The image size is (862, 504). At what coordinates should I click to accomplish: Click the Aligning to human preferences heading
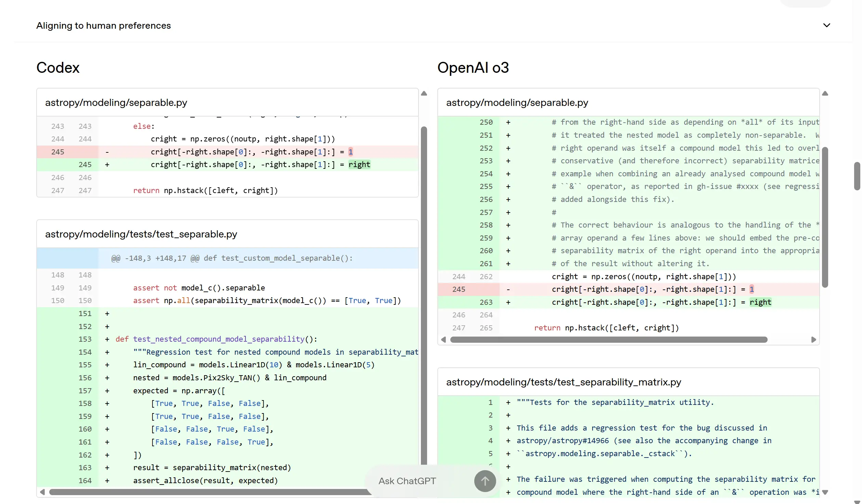[103, 26]
